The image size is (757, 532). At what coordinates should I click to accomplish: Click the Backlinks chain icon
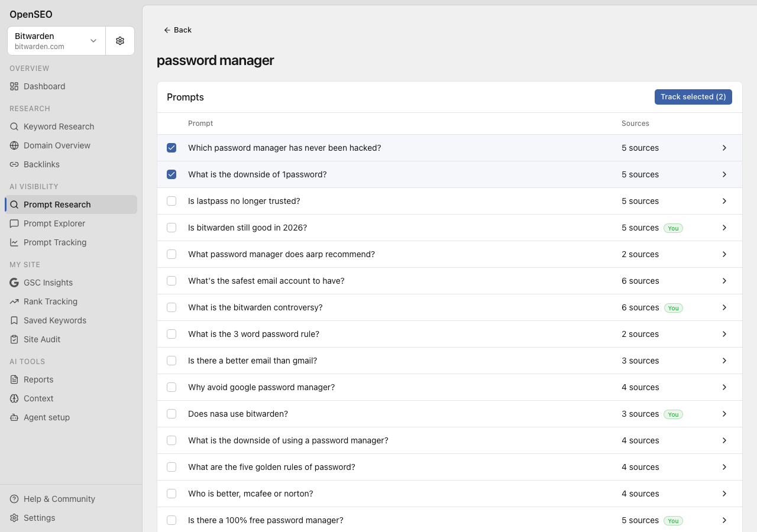click(14, 164)
